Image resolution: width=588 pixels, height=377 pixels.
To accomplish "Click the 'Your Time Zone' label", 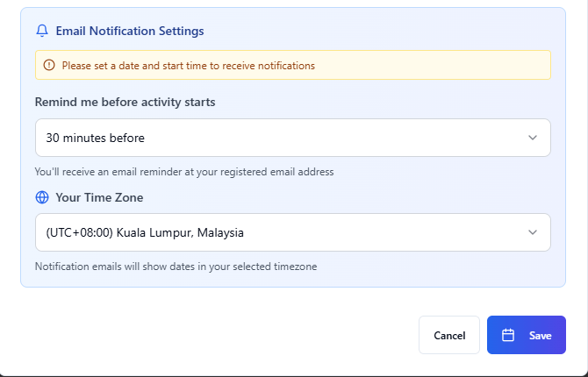I will coord(99,197).
